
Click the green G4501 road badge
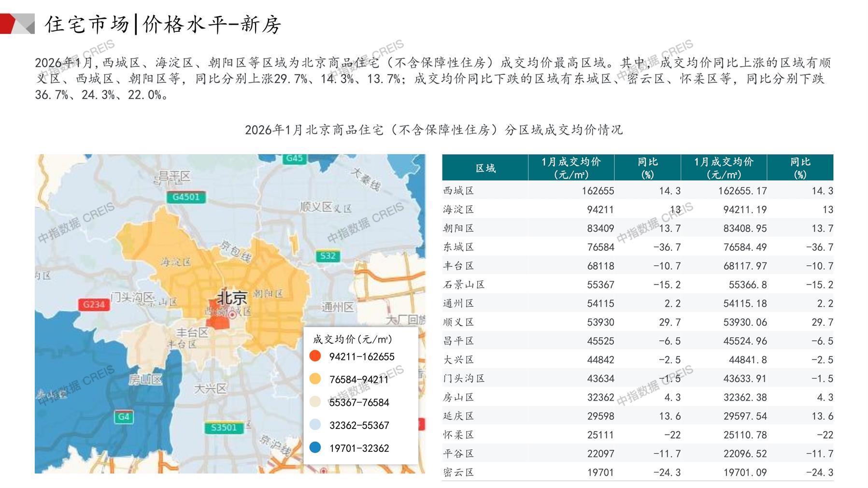(x=186, y=197)
